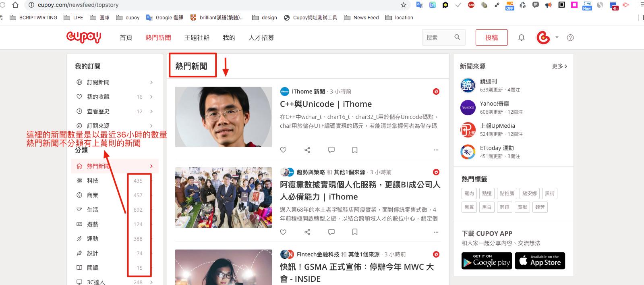Share the C++與Unicode article
The height and width of the screenshot is (285, 644).
tap(307, 150)
